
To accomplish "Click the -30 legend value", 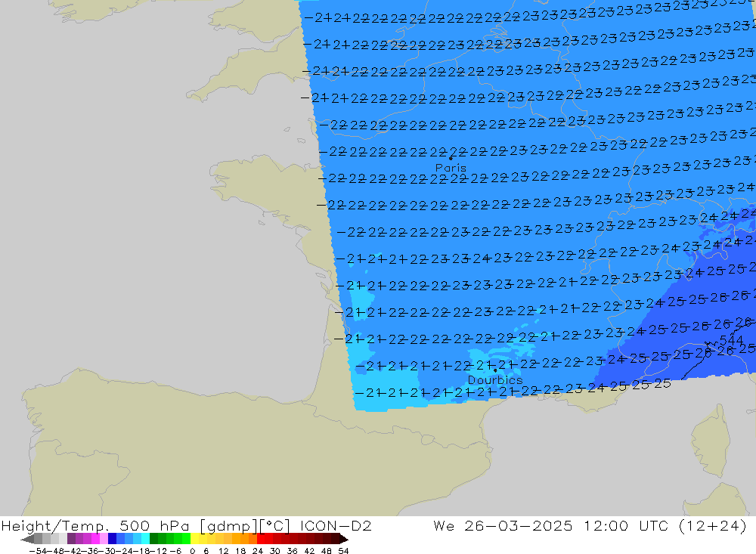I will [x=107, y=551].
